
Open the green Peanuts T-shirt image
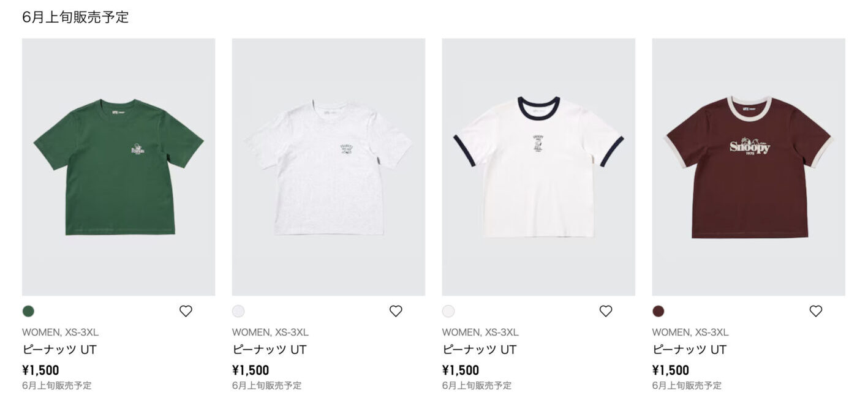point(118,167)
